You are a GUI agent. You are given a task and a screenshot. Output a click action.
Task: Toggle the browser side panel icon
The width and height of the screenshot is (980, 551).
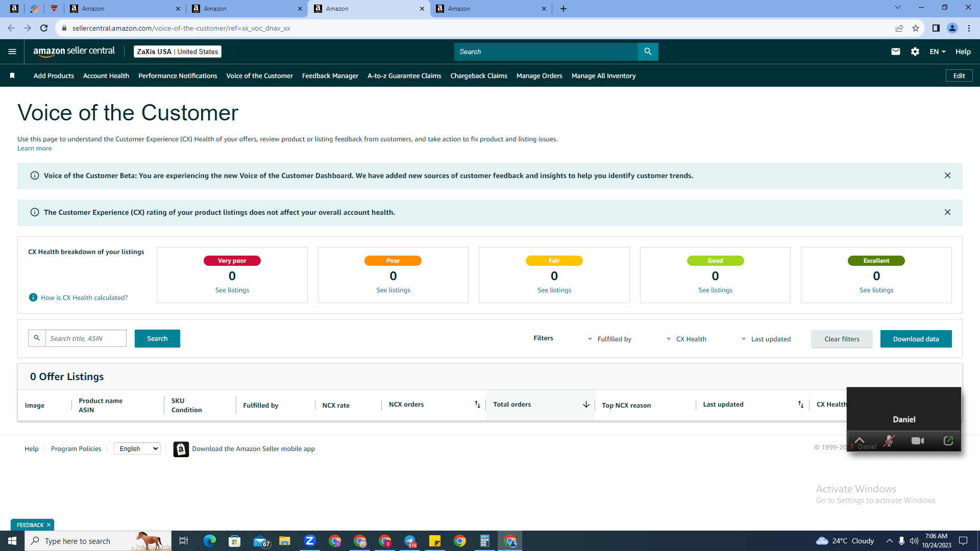(936, 28)
